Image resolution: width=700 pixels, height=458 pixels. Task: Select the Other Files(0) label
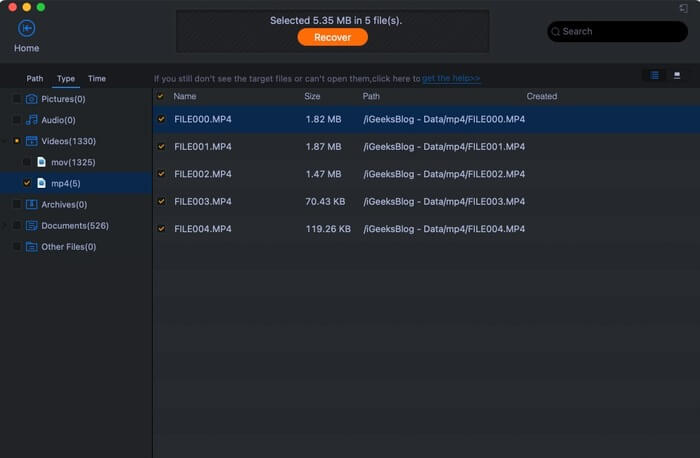point(69,246)
